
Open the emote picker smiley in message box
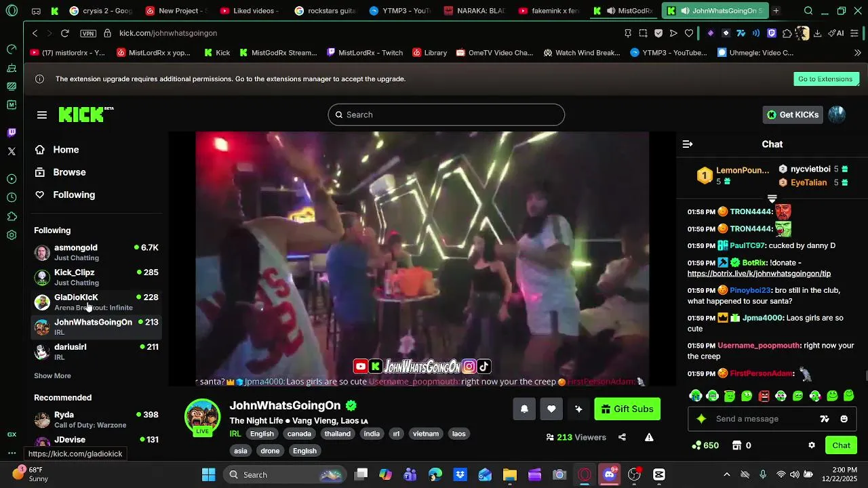coord(844,419)
